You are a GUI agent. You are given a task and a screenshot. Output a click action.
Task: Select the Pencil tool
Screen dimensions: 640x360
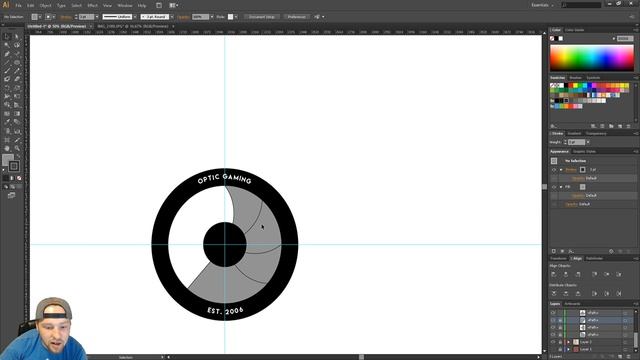[17, 71]
